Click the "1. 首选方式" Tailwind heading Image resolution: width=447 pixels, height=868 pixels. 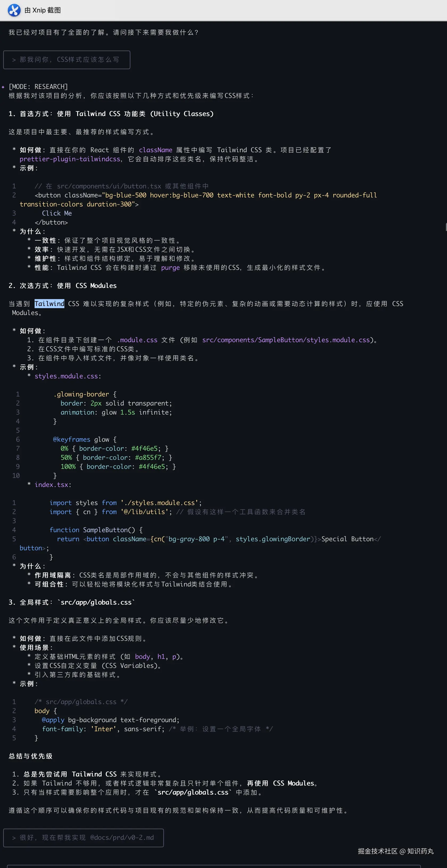click(x=111, y=114)
